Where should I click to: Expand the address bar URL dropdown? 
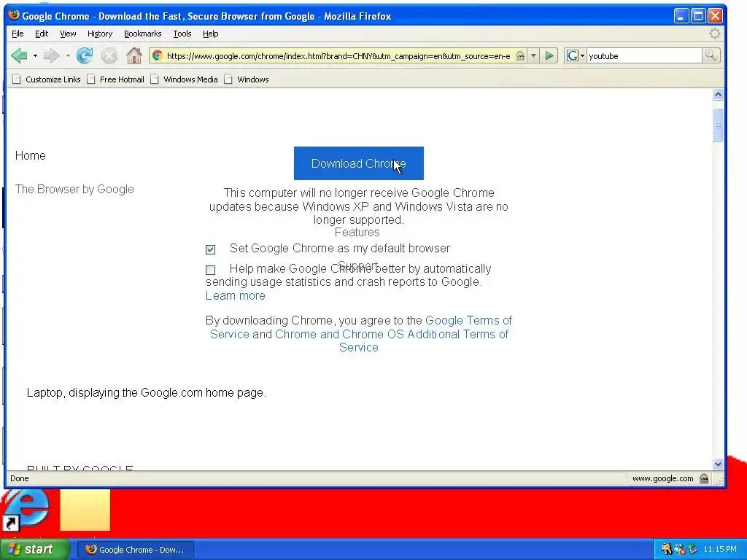click(x=533, y=55)
